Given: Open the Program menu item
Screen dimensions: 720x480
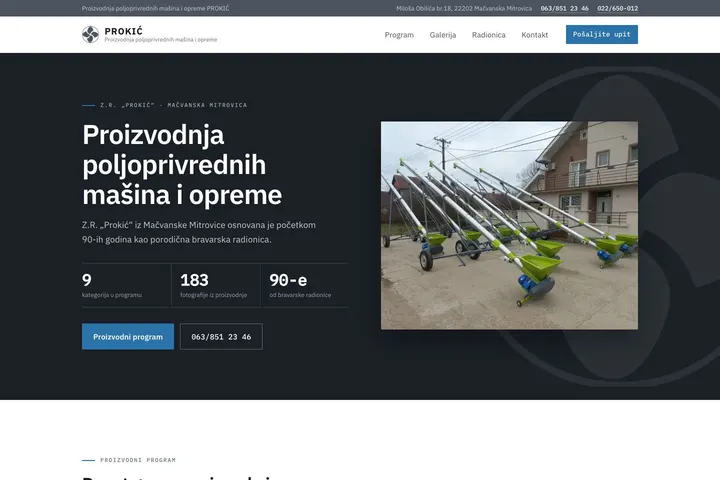Looking at the screenshot, I should (x=399, y=35).
